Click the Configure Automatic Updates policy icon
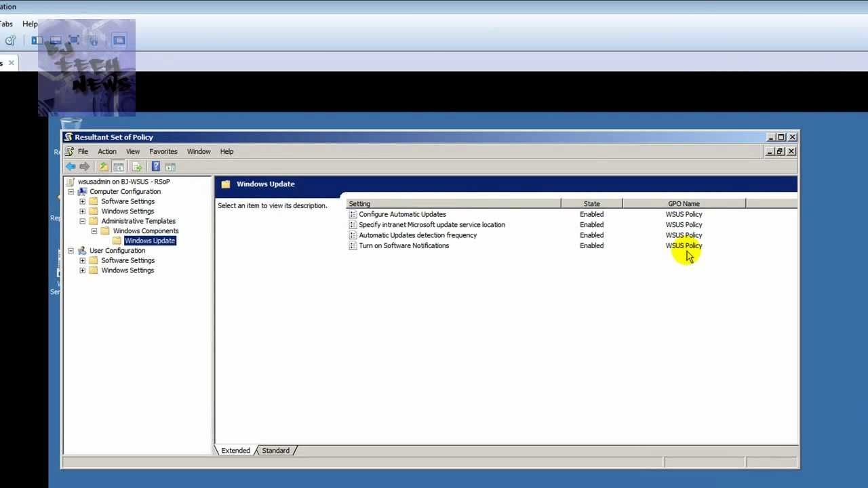Image resolution: width=868 pixels, height=488 pixels. (353, 214)
